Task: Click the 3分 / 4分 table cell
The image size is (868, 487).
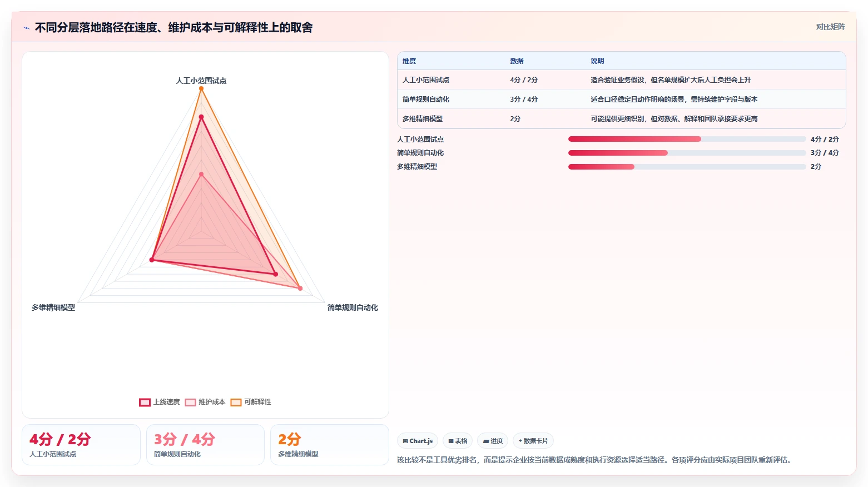Action: (524, 100)
